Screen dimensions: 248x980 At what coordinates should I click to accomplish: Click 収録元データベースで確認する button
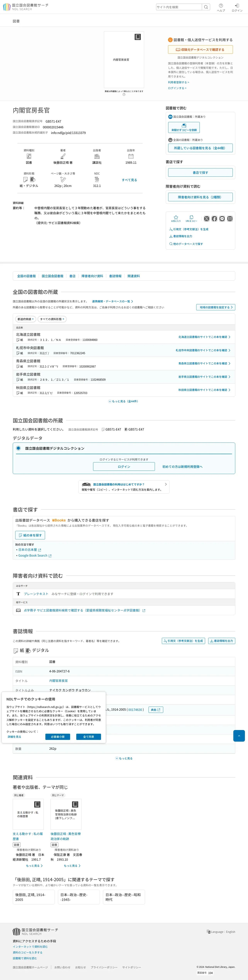tap(200, 49)
